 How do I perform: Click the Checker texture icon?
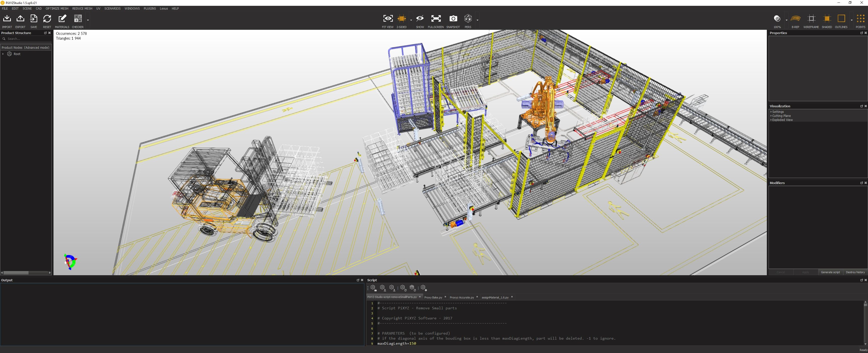coord(78,19)
